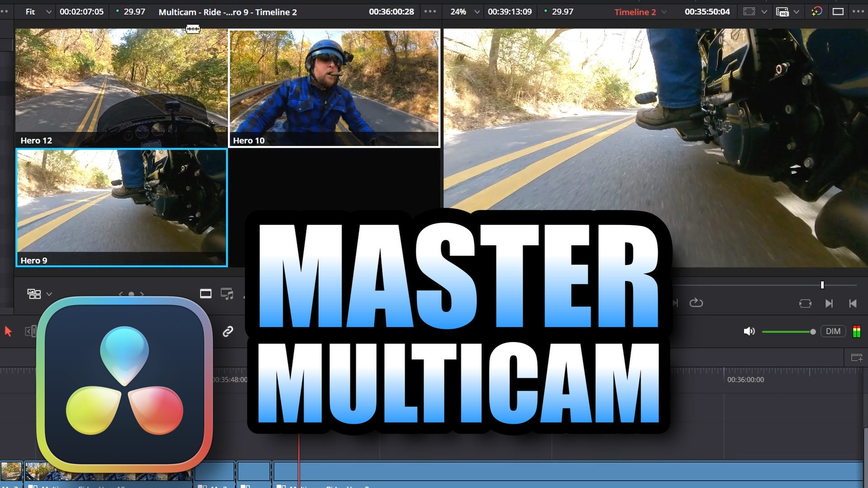Select audio and video multicam switching icon
The height and width of the screenshot is (488, 868).
(x=227, y=294)
